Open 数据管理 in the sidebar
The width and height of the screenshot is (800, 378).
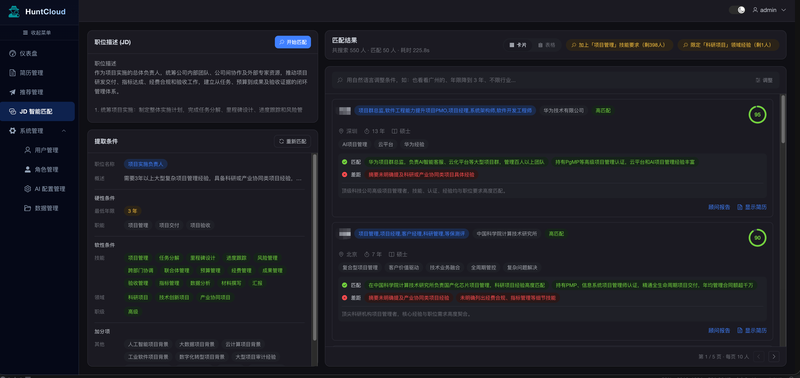pos(41,208)
